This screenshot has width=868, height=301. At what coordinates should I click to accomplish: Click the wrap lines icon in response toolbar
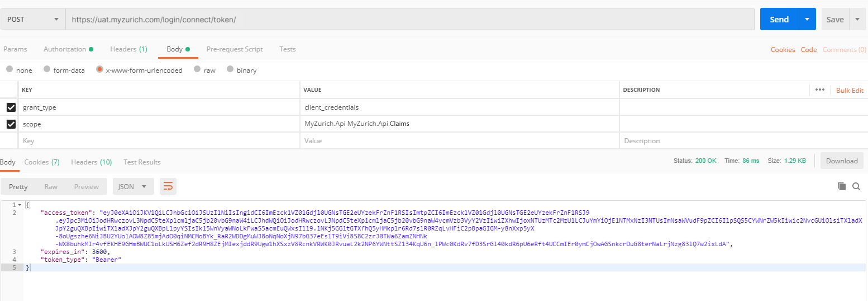[x=168, y=187]
